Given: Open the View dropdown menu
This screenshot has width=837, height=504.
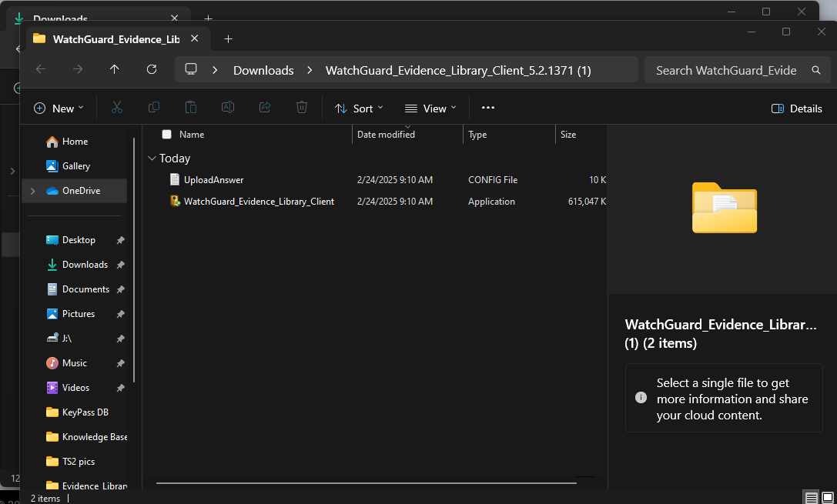Looking at the screenshot, I should pyautogui.click(x=430, y=108).
